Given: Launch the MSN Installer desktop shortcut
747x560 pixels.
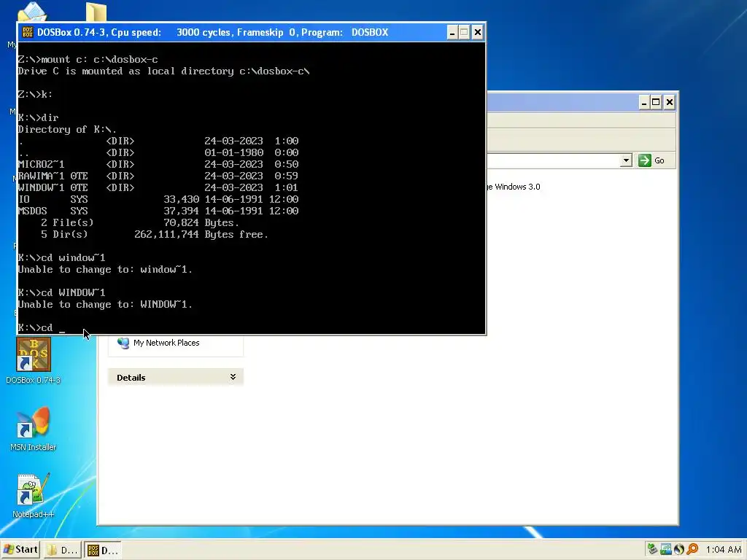Looking at the screenshot, I should click(x=34, y=429).
